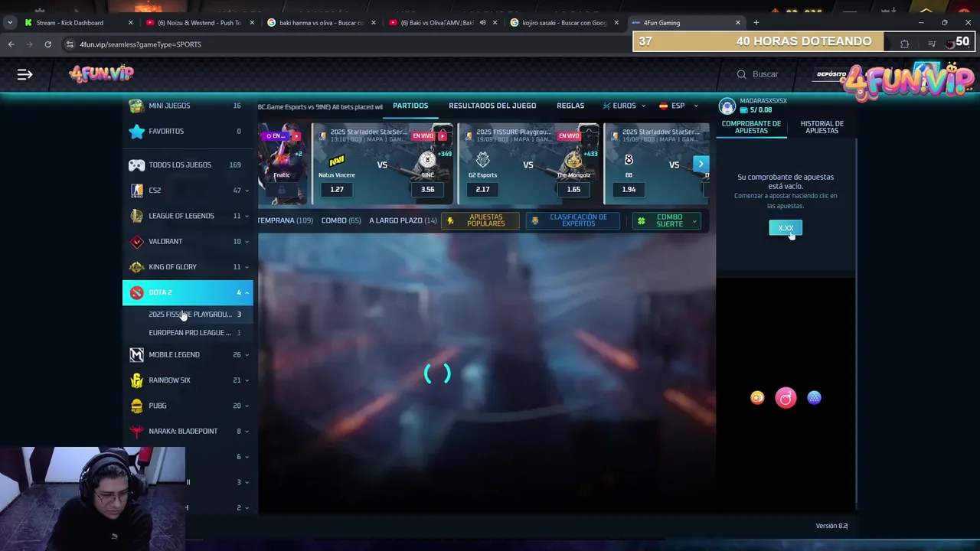The width and height of the screenshot is (980, 551).
Task: Open 2025 FISSURE Playground under Dota 2
Action: 190,315
